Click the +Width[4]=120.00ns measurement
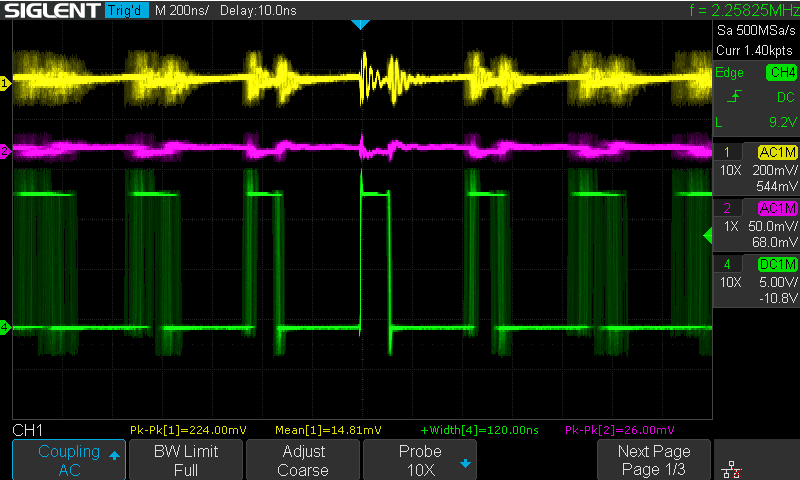Screen dimensions: 800x480 click(479, 430)
